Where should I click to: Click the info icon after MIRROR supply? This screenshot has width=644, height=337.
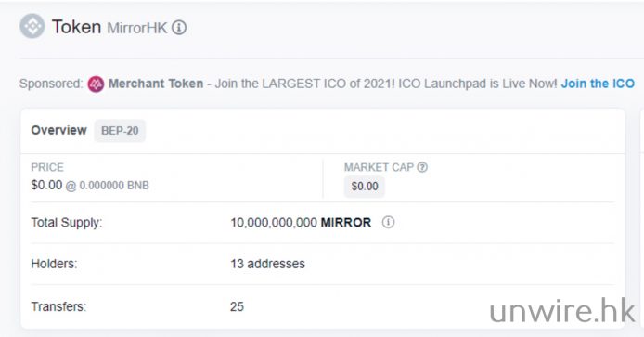388,222
